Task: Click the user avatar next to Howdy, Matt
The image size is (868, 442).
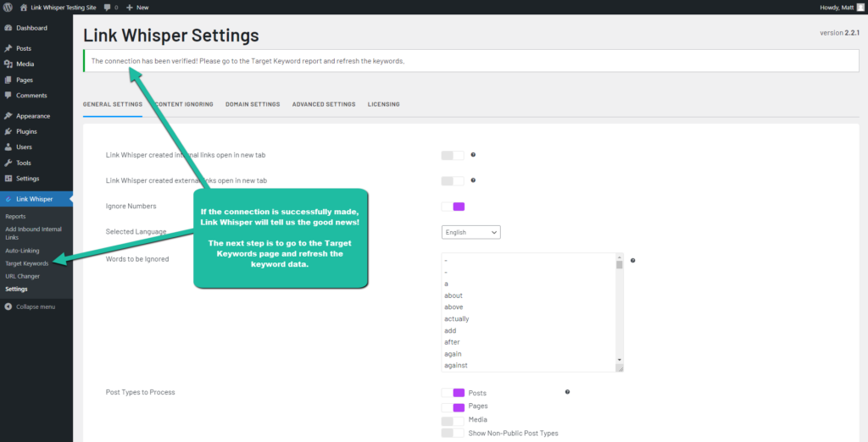Action: pos(860,7)
